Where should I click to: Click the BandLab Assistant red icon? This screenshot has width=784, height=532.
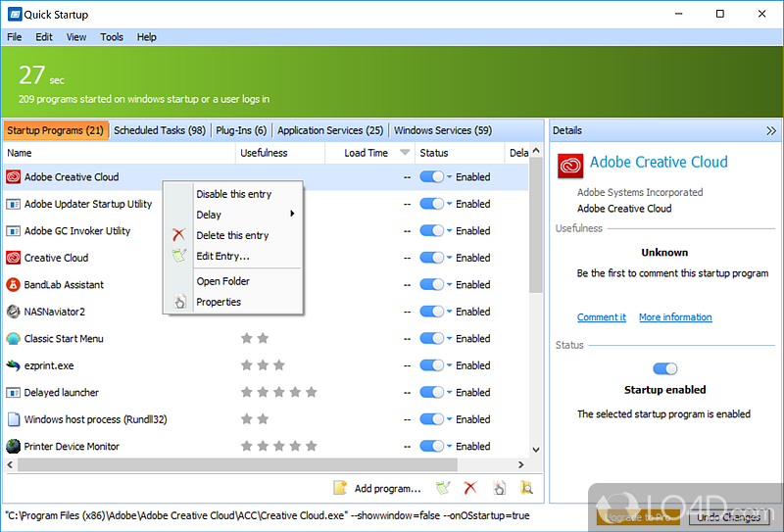pyautogui.click(x=14, y=285)
